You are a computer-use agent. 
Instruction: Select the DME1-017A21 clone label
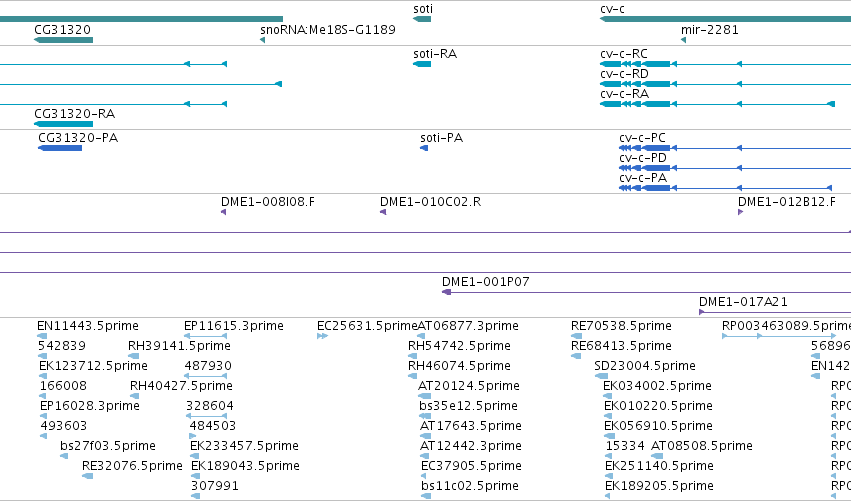743,302
